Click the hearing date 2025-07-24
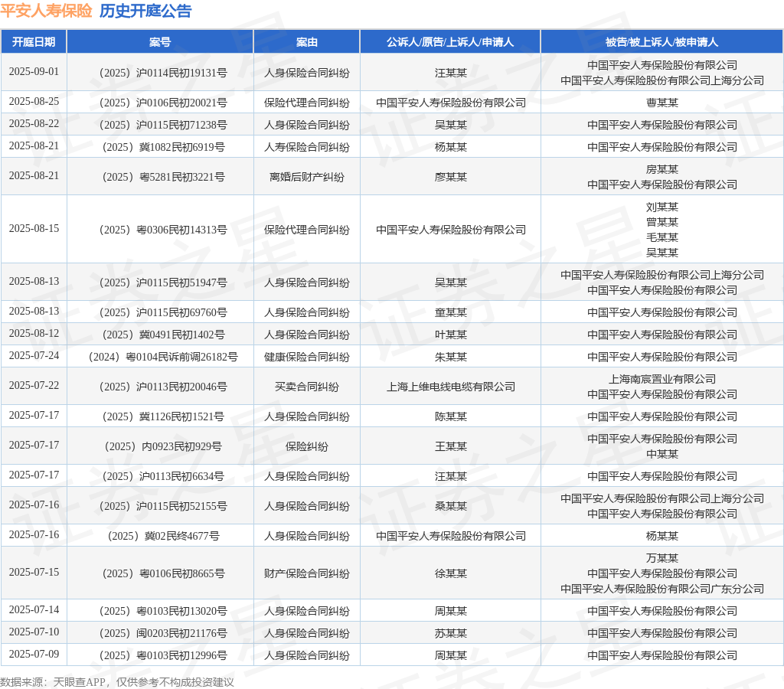The height and width of the screenshot is (689, 784). click(x=34, y=355)
